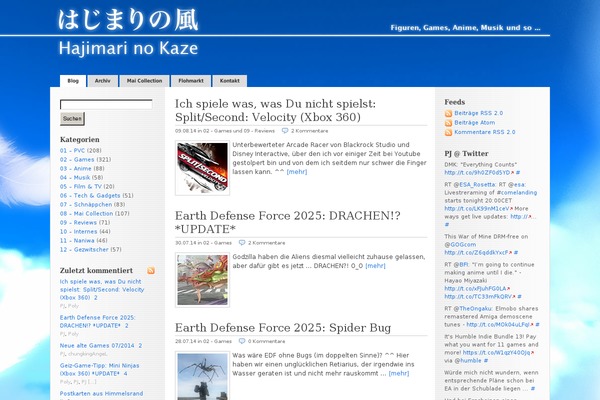600x400 pixels.
Task: Select category 12 - Gezwitscher
Action: [84, 250]
